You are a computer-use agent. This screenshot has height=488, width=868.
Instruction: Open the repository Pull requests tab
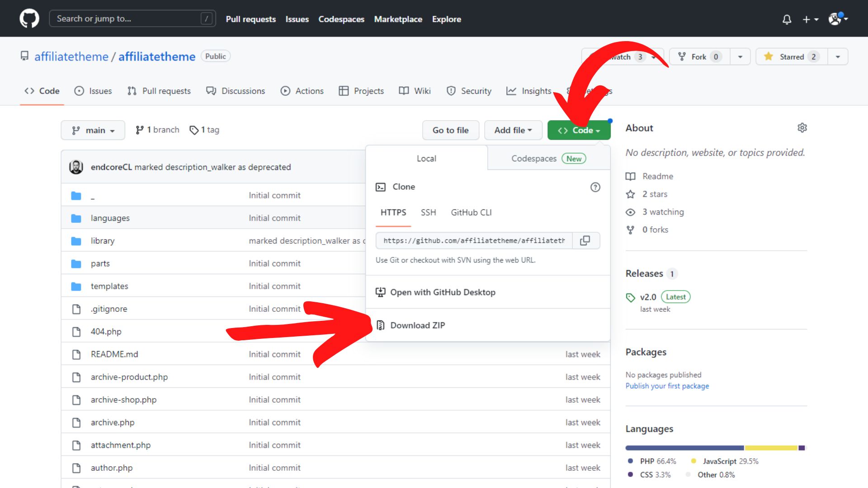click(159, 91)
